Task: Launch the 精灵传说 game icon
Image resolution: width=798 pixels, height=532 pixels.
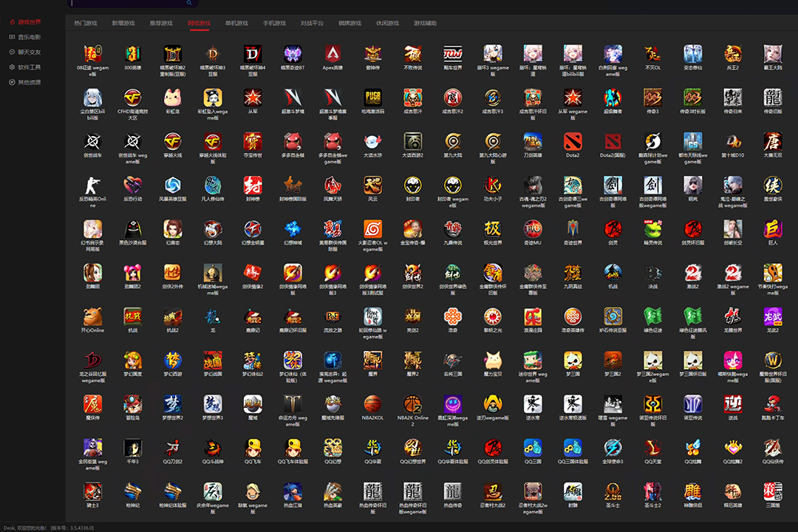Action: tap(653, 228)
